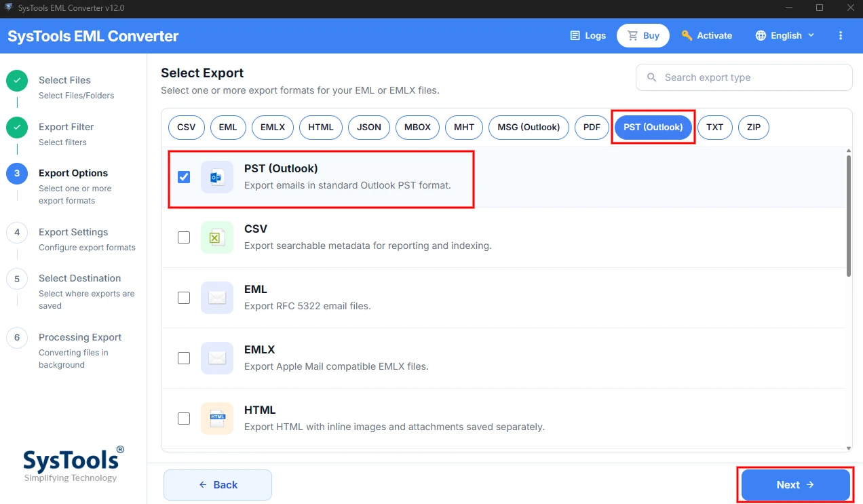Screen dimensions: 863x504
Task: Click the step 3 Export Options circle
Action: tap(17, 174)
